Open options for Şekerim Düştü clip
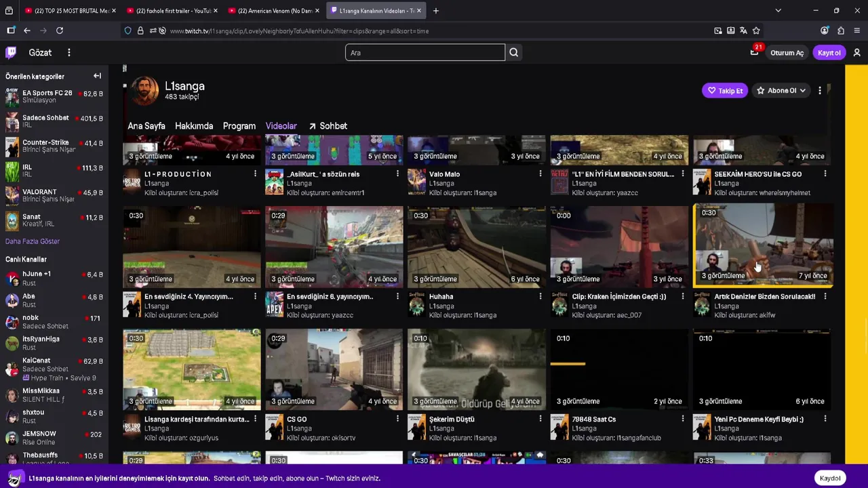This screenshot has width=868, height=488. [540, 419]
